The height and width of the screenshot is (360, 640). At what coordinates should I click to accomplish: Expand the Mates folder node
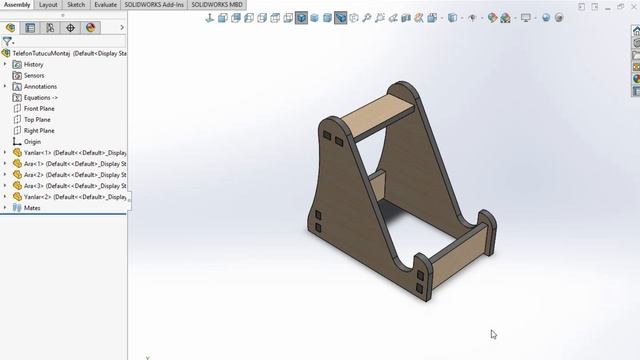pos(5,207)
